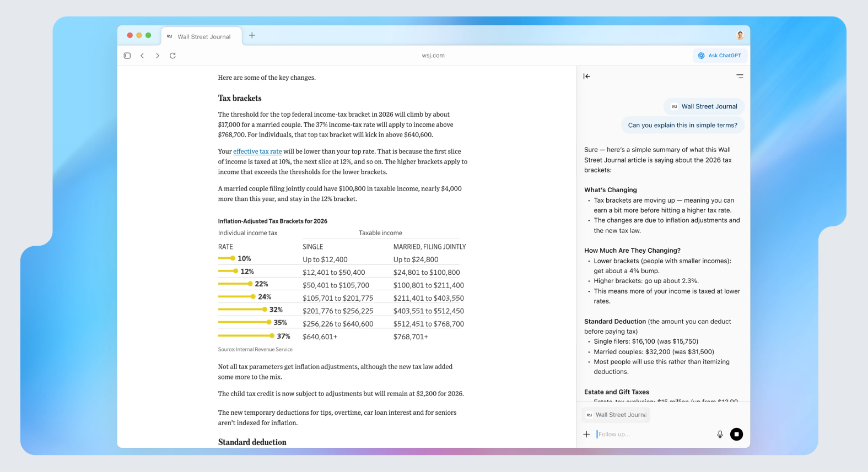This screenshot has height=472, width=868.
Task: Click the Wall Street Journal chip in chat message
Action: (x=704, y=106)
